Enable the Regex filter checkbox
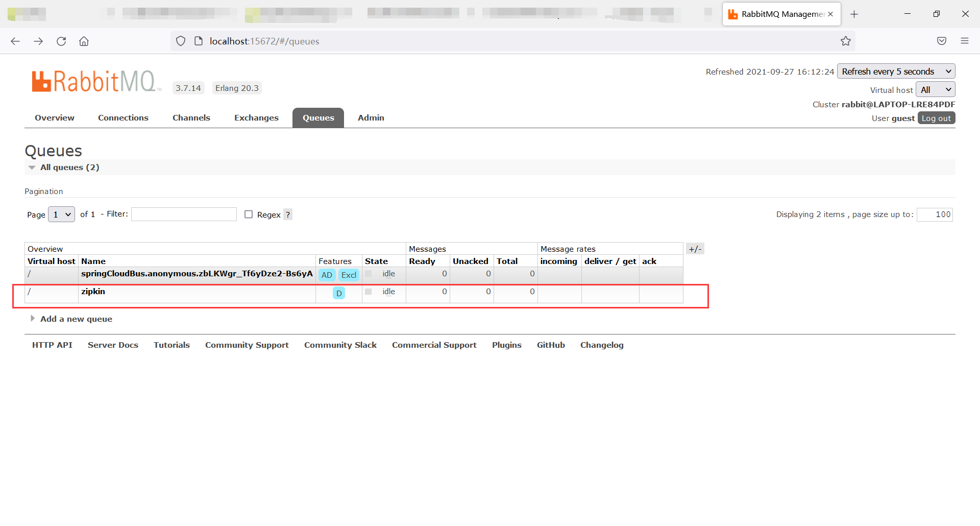 pyautogui.click(x=249, y=214)
